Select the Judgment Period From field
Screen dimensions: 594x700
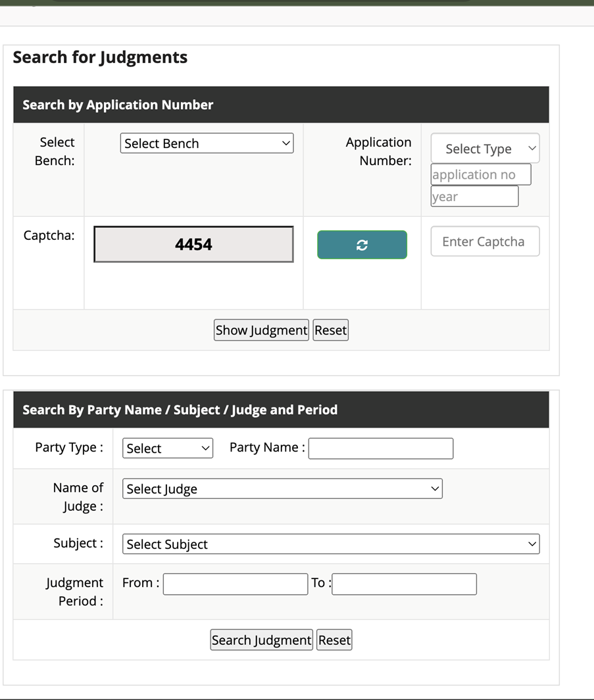[x=235, y=584]
